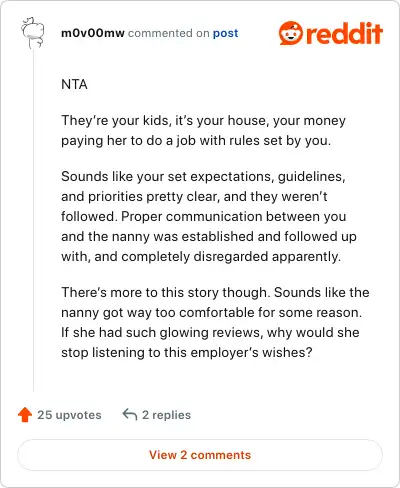Viewport: 400px width, 488px height.
Task: Click the '25 upvotes' label
Action: click(69, 415)
